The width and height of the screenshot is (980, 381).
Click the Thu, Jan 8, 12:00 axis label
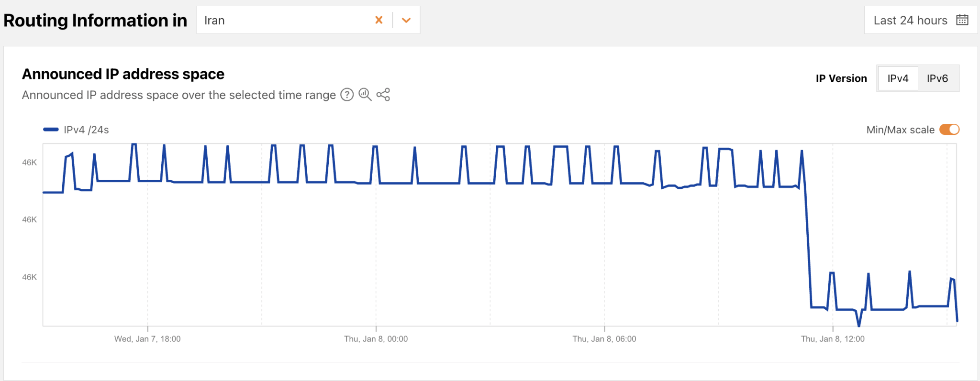[x=833, y=339]
